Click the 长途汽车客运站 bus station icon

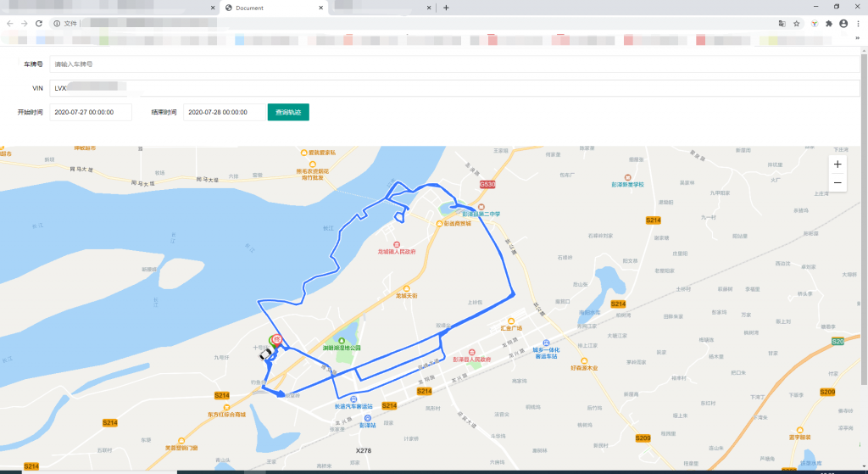(x=353, y=399)
